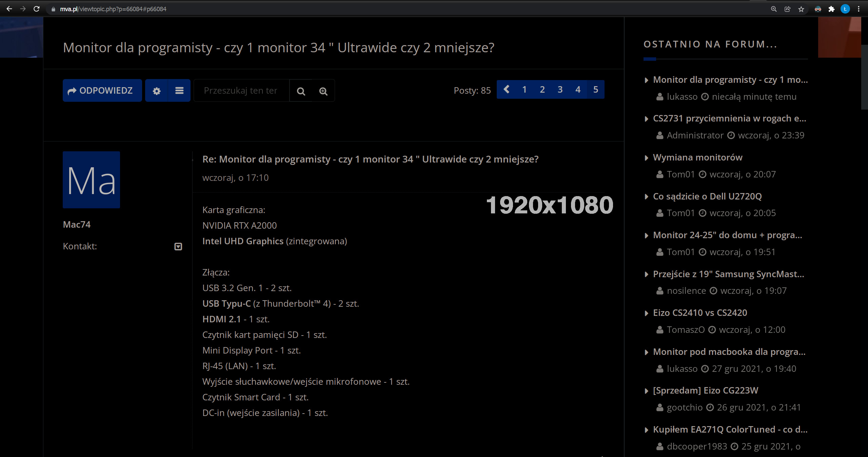Click the share page icon in address bar
Viewport: 868px width, 457px height.
[x=788, y=9]
